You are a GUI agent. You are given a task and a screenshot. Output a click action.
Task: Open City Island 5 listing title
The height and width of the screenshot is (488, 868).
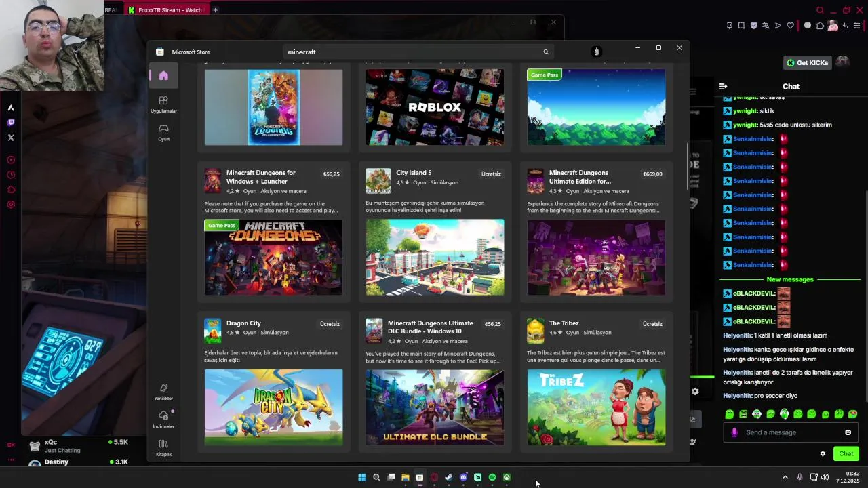(414, 173)
